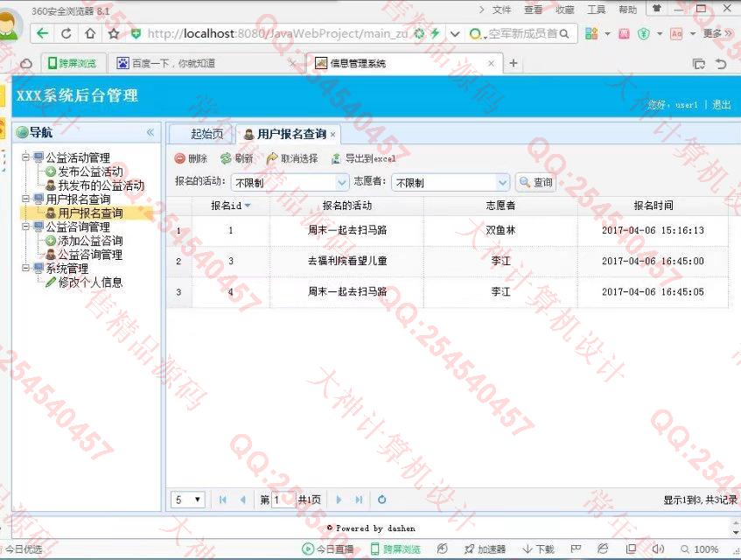This screenshot has height=560, width=741.
Task: Open 帮助 menu
Action: [627, 10]
